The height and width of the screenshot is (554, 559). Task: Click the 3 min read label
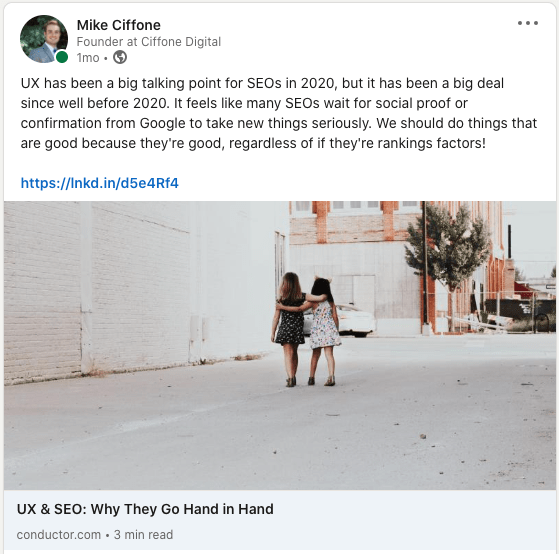point(143,535)
